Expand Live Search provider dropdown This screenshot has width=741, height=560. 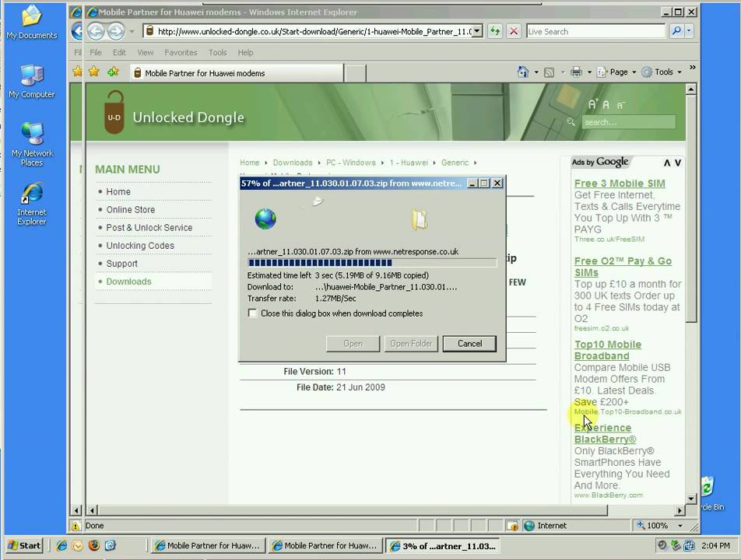pos(689,31)
